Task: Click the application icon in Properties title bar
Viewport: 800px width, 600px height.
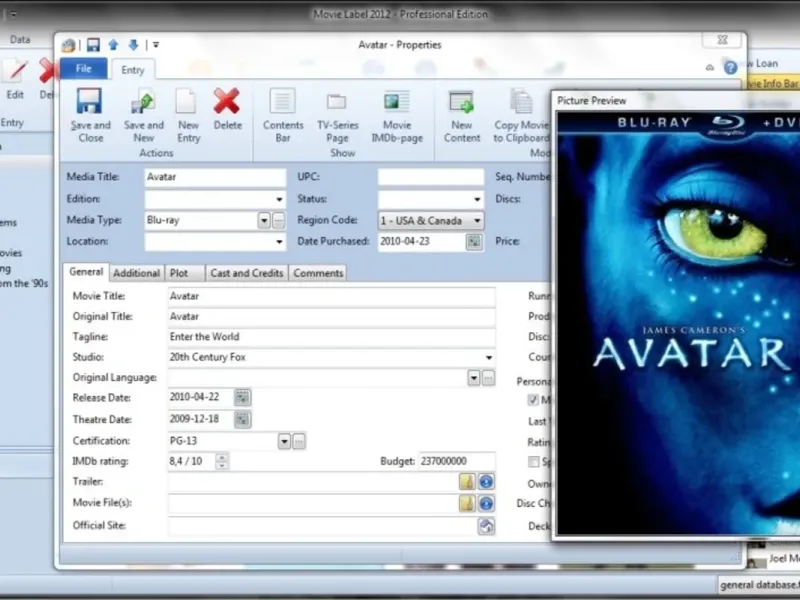Action: coord(68,45)
